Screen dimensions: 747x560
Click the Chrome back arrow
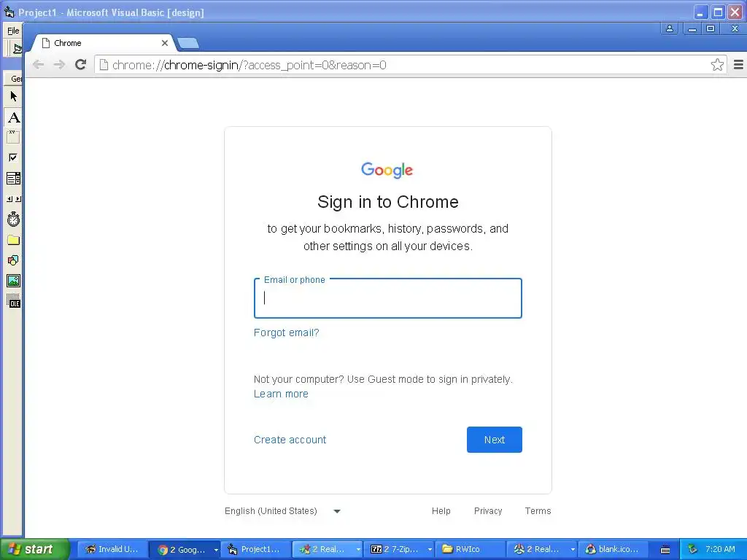click(x=38, y=65)
